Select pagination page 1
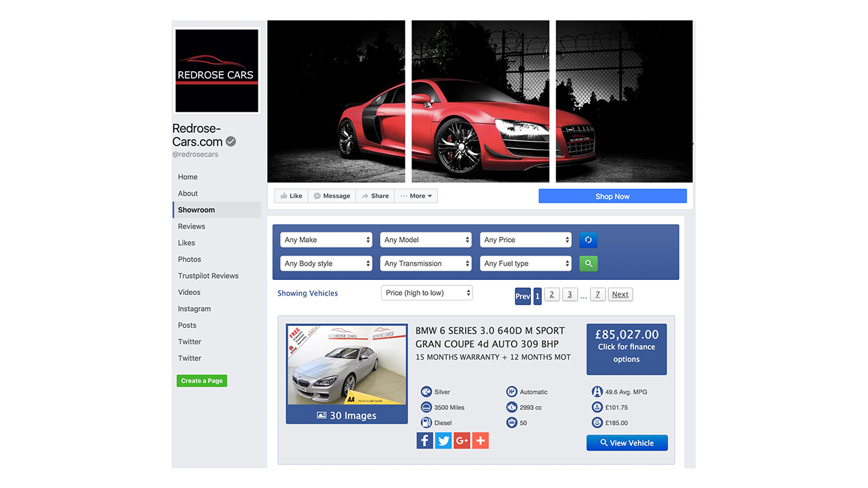Viewport: 868px width, 488px height. [x=537, y=296]
